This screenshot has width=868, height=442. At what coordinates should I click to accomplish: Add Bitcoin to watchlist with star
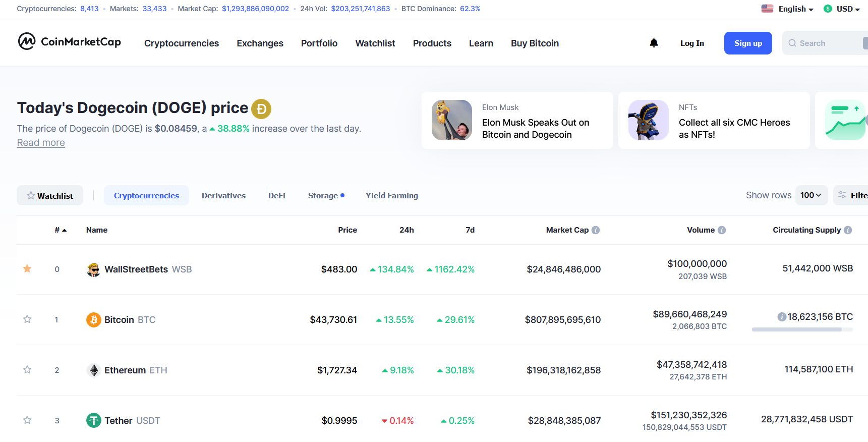pyautogui.click(x=27, y=319)
